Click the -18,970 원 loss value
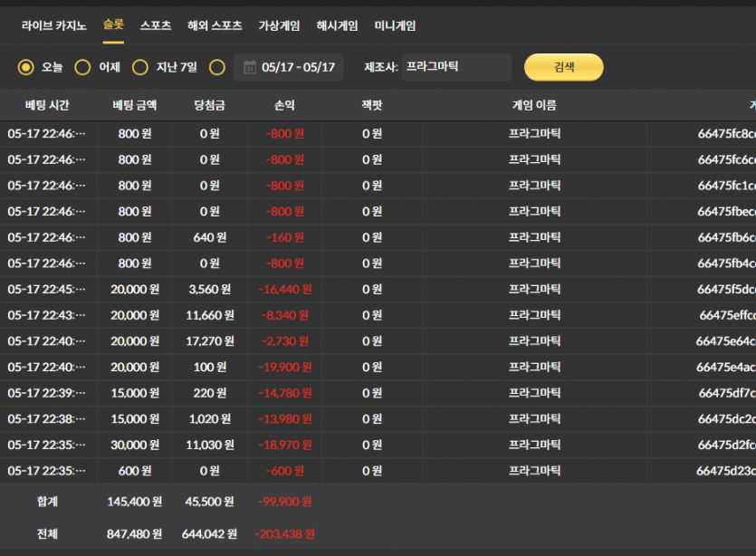 tap(285, 446)
